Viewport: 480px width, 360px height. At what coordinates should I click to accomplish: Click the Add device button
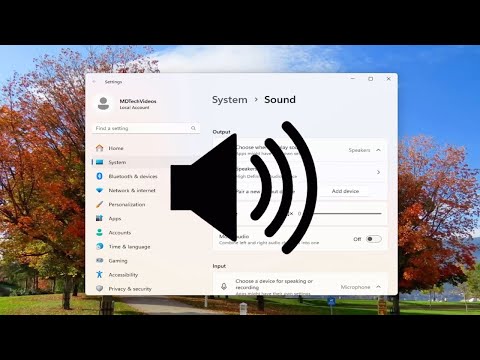click(345, 191)
